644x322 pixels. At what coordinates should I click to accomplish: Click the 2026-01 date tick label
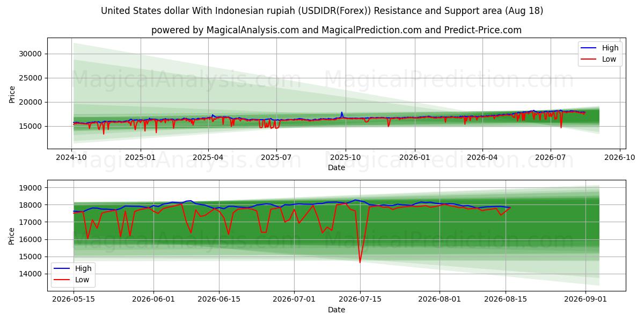coord(414,158)
